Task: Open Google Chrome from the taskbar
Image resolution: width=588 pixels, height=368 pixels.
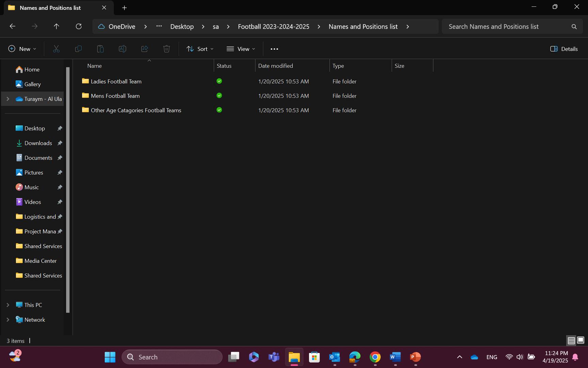Action: tap(375, 357)
